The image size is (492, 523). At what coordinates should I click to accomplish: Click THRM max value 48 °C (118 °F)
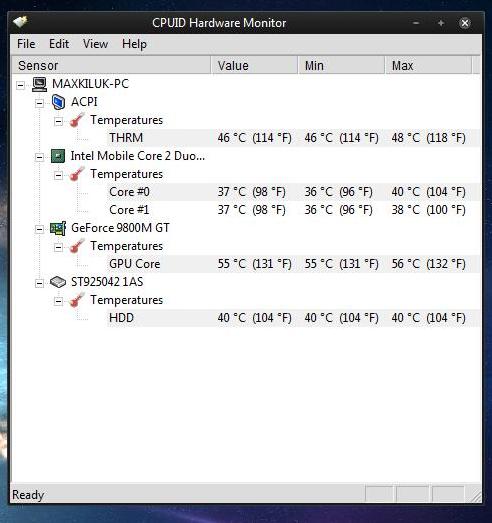tap(429, 138)
